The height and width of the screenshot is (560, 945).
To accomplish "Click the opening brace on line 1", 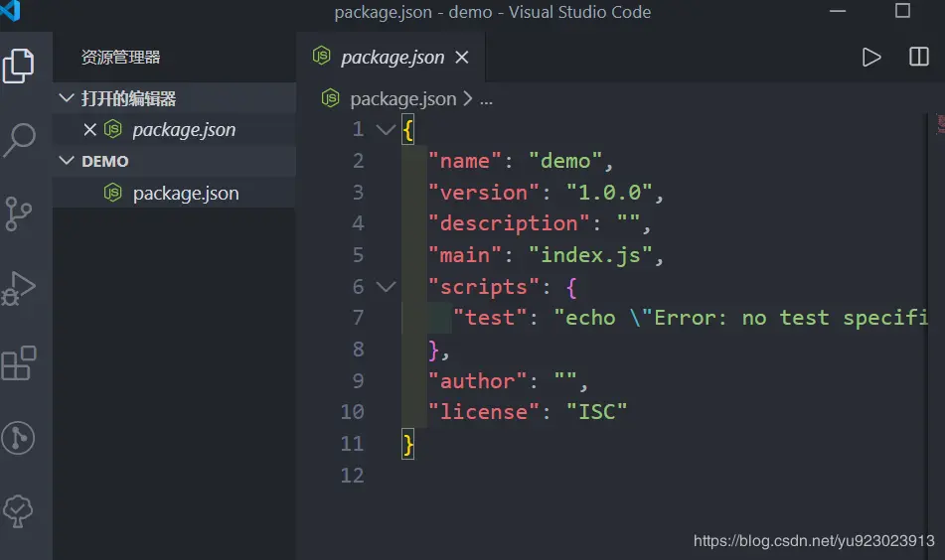I will (408, 129).
